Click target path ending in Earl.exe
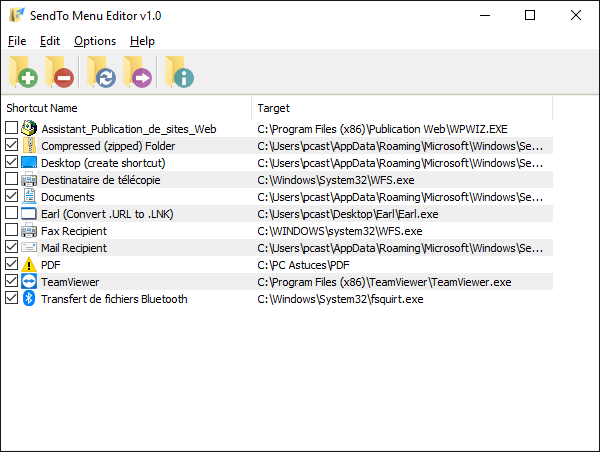600x452 pixels. tap(347, 214)
